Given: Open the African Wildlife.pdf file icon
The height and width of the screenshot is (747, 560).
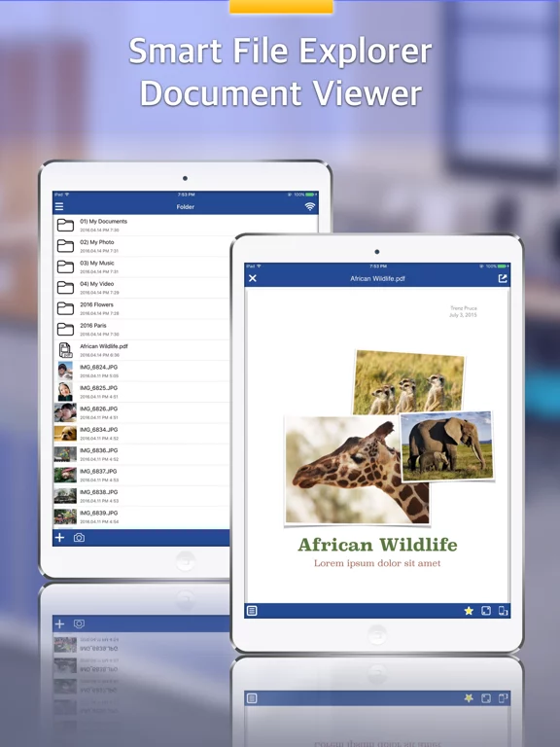Looking at the screenshot, I should tap(65, 350).
